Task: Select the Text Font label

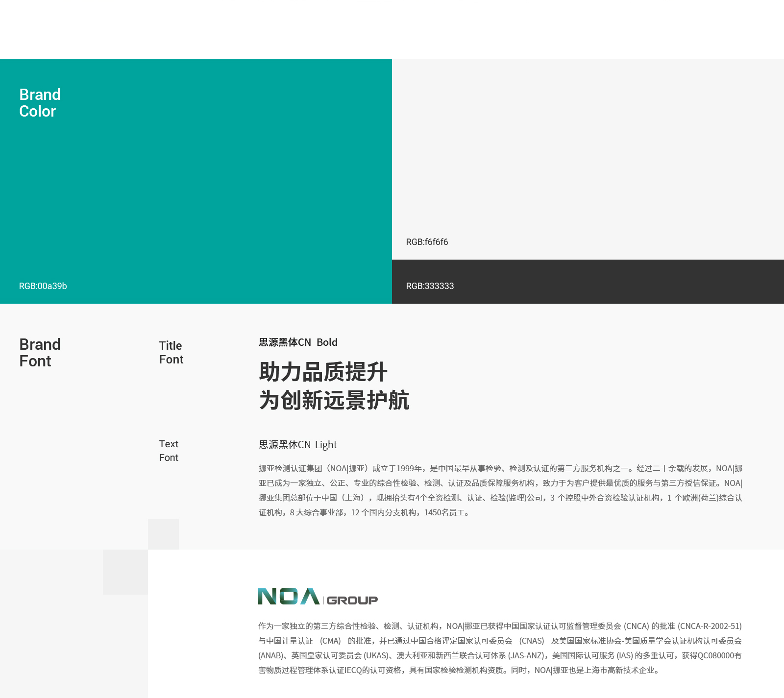Action: click(169, 451)
